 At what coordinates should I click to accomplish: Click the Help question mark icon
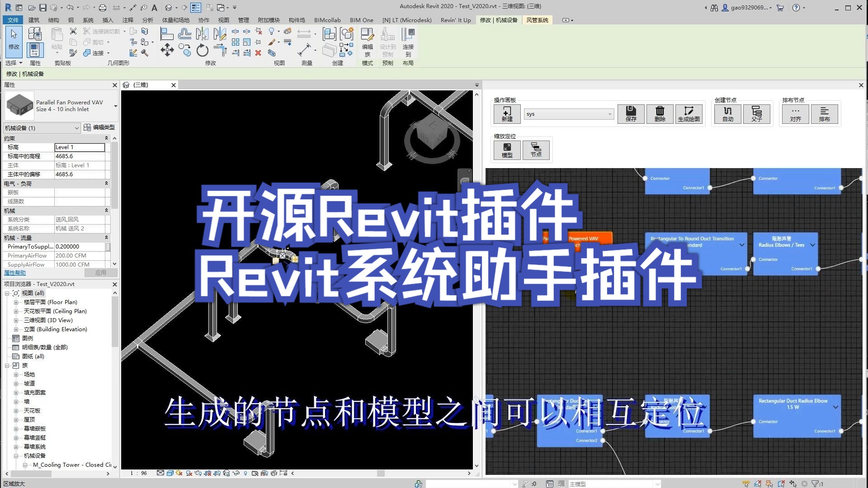pyautogui.click(x=796, y=8)
